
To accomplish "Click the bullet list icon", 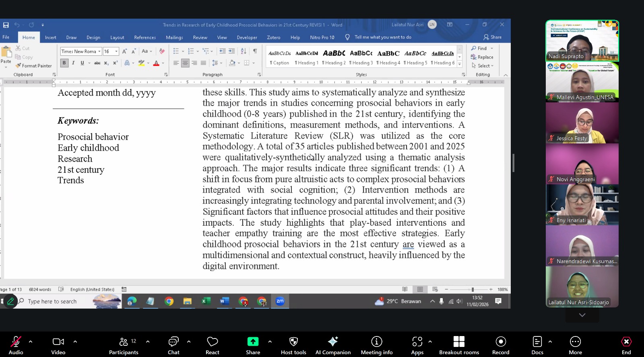I will coord(176,51).
